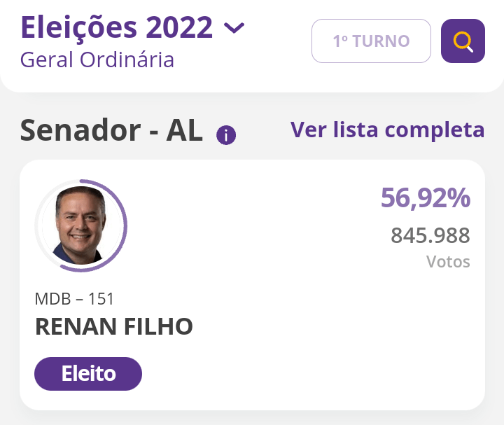Image resolution: width=504 pixels, height=425 pixels.
Task: Open the Ver lista completa link
Action: tap(387, 130)
